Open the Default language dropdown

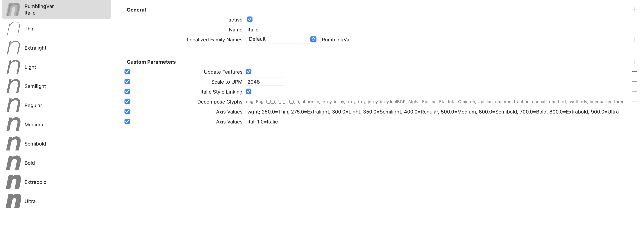pyautogui.click(x=282, y=39)
